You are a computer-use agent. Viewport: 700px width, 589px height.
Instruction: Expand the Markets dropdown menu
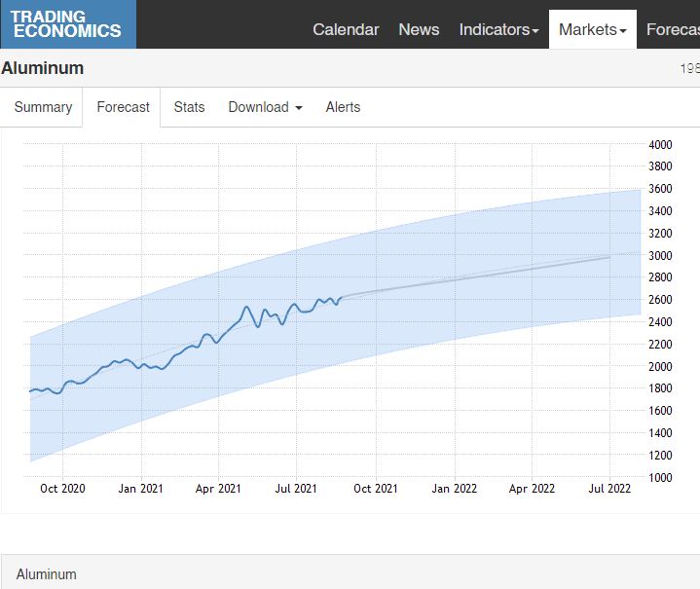pyautogui.click(x=592, y=29)
